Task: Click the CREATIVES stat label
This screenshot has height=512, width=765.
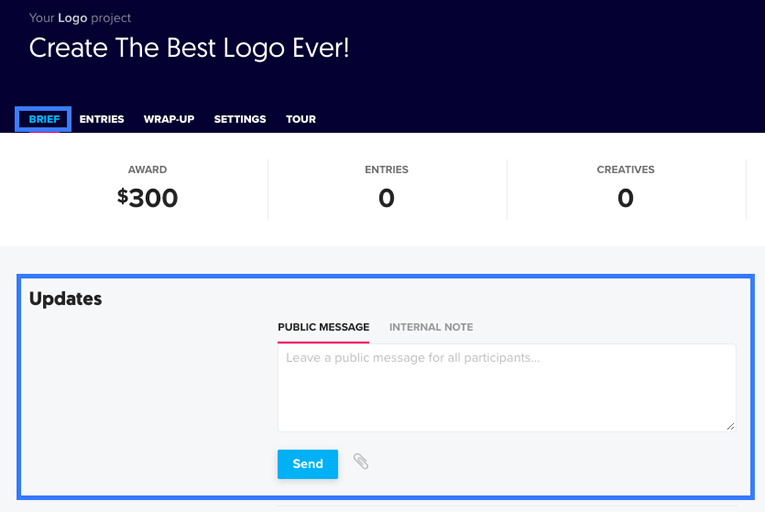Action: pyautogui.click(x=625, y=170)
